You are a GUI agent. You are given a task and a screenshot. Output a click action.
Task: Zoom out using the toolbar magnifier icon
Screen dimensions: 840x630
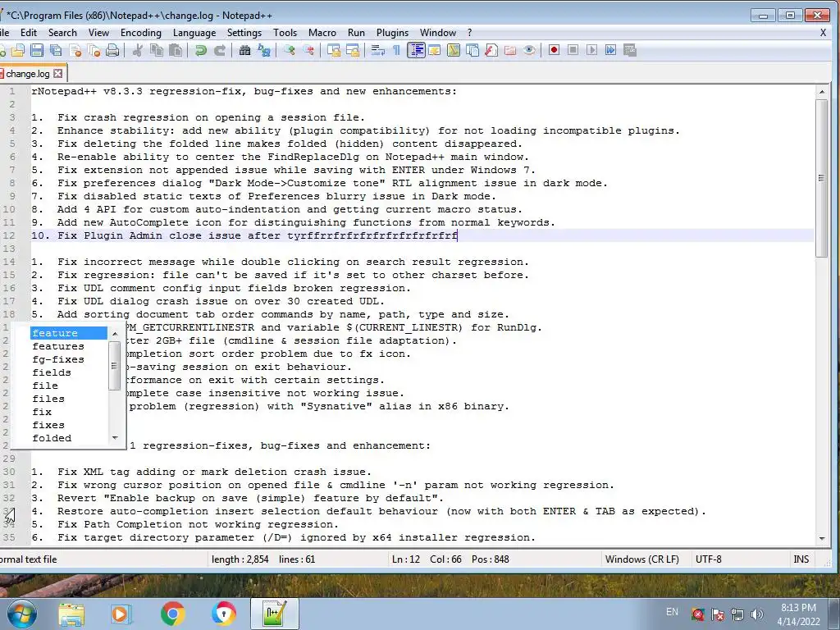pyautogui.click(x=308, y=50)
